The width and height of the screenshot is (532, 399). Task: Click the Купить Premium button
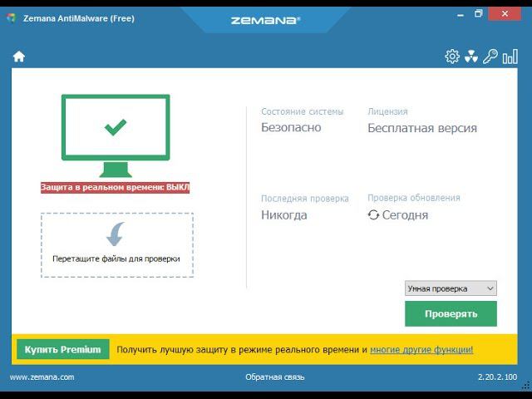tap(63, 349)
